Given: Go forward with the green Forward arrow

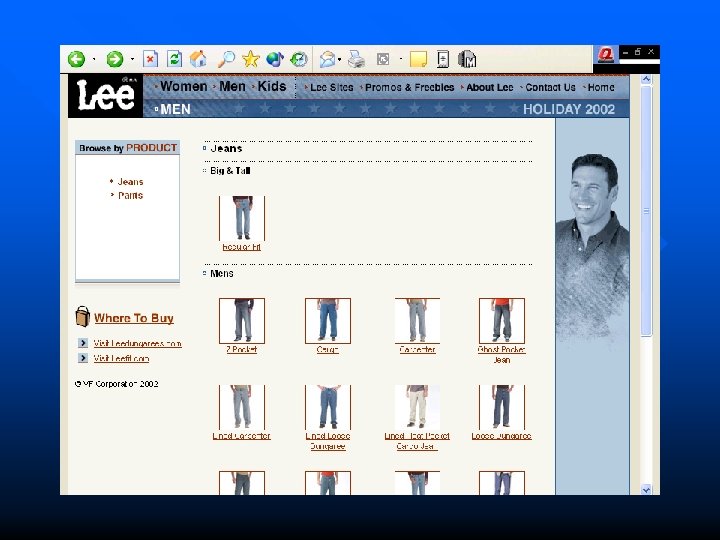Looking at the screenshot, I should [x=115, y=59].
